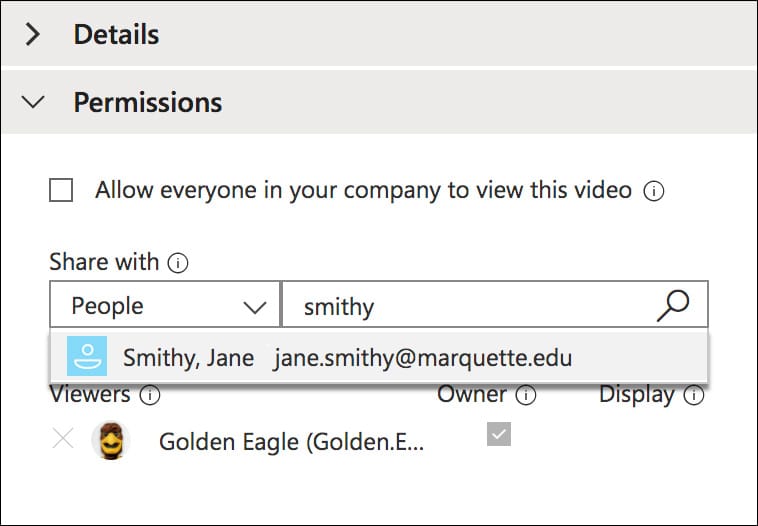This screenshot has width=758, height=526.
Task: Click info icon beside Viewers label
Action: pos(150,395)
